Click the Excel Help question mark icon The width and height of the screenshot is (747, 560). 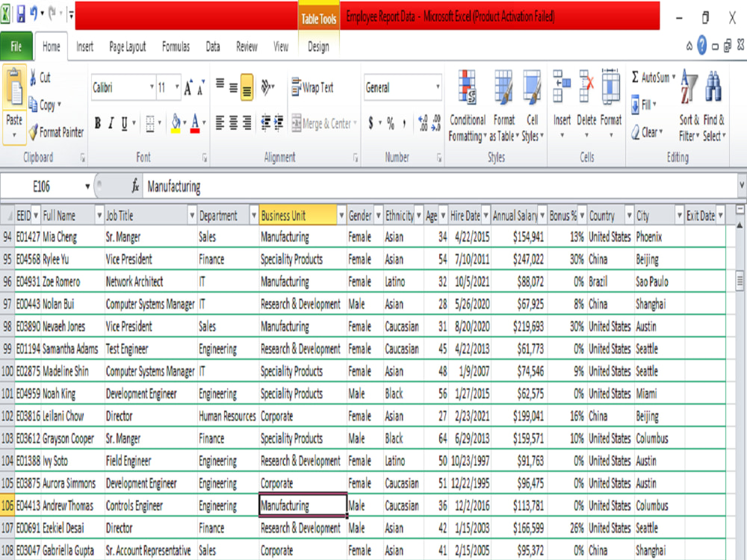pos(701,46)
